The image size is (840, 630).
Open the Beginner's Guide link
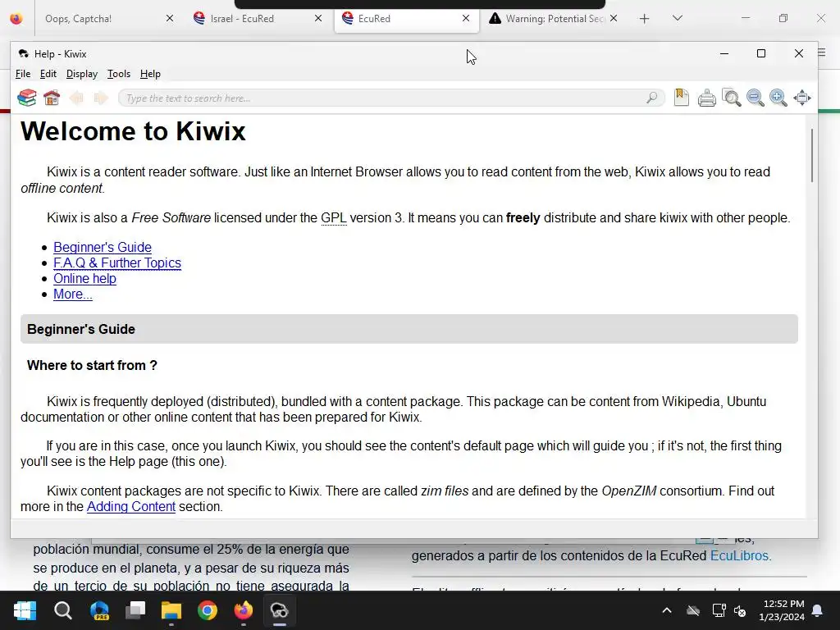point(103,247)
